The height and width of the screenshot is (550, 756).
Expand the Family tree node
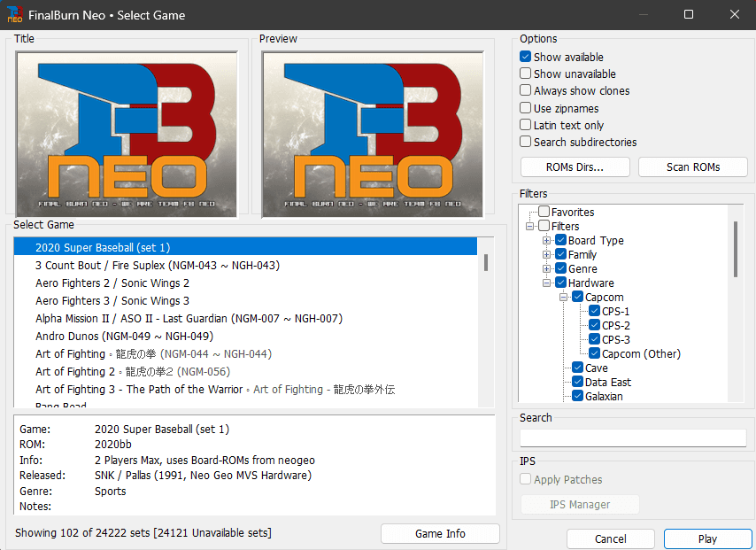546,254
